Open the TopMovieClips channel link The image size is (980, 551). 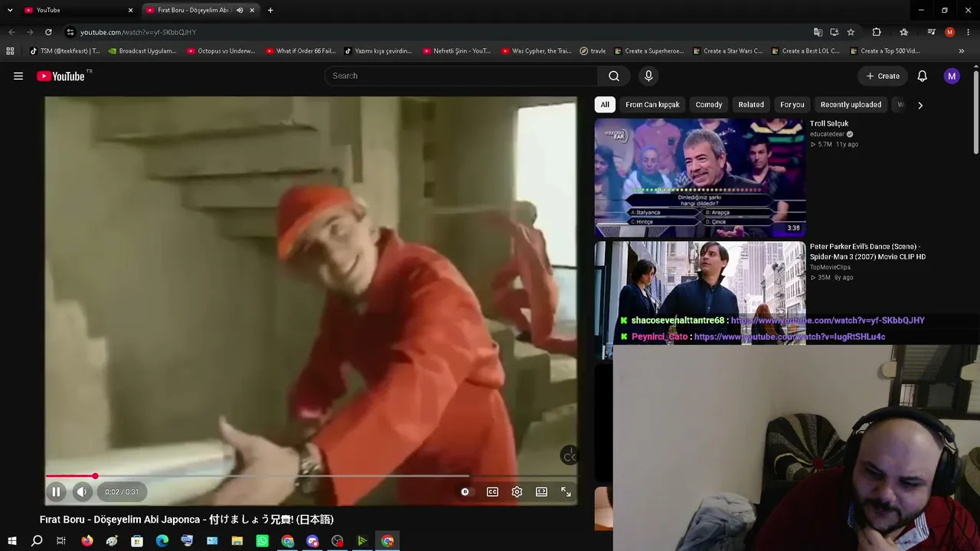point(830,267)
